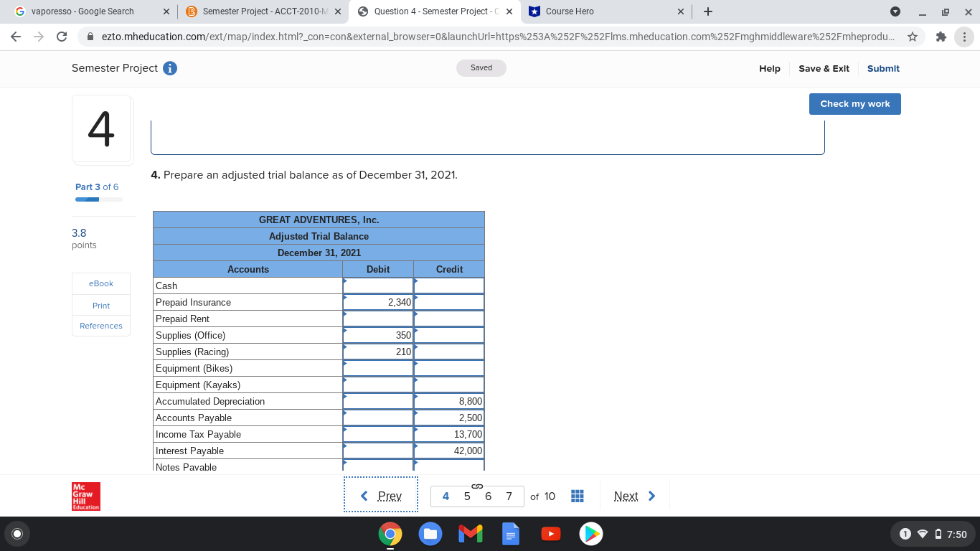
Task: Jump to question 5 in pager
Action: 467,496
